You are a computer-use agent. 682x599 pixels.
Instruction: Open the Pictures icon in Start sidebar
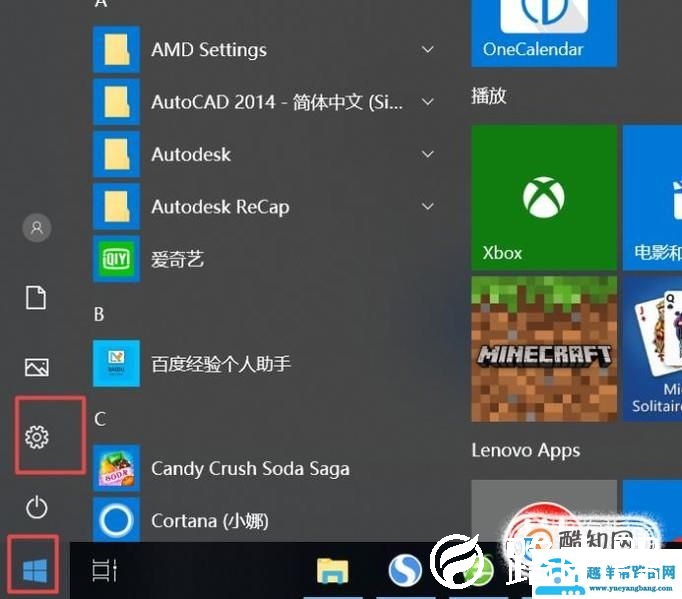(x=37, y=367)
